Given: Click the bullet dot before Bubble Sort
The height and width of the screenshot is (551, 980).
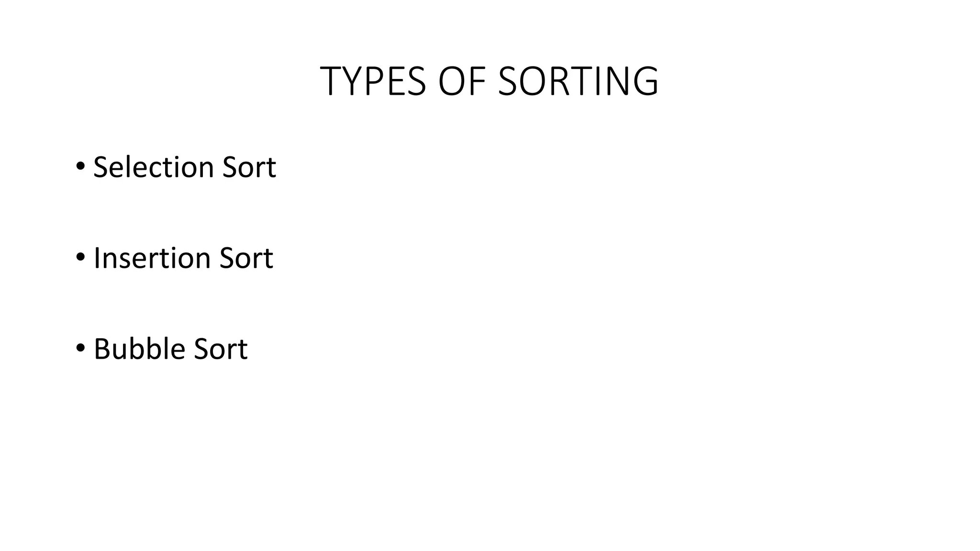Looking at the screenshot, I should [x=80, y=348].
